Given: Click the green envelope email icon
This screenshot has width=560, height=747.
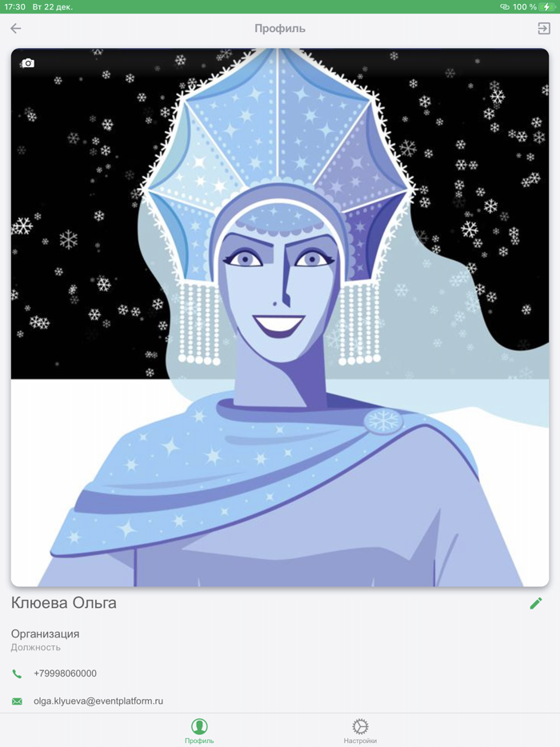Looking at the screenshot, I should click(17, 701).
